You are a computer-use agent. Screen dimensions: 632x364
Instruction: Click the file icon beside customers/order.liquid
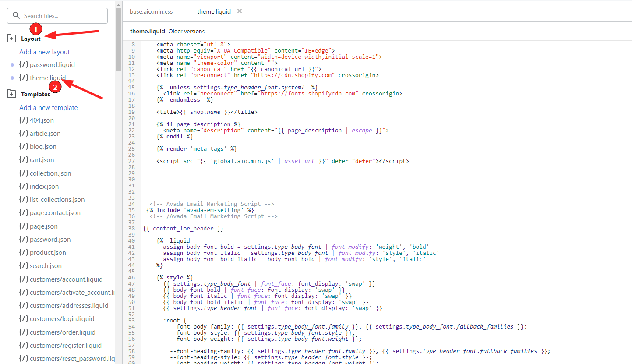pyautogui.click(x=24, y=332)
